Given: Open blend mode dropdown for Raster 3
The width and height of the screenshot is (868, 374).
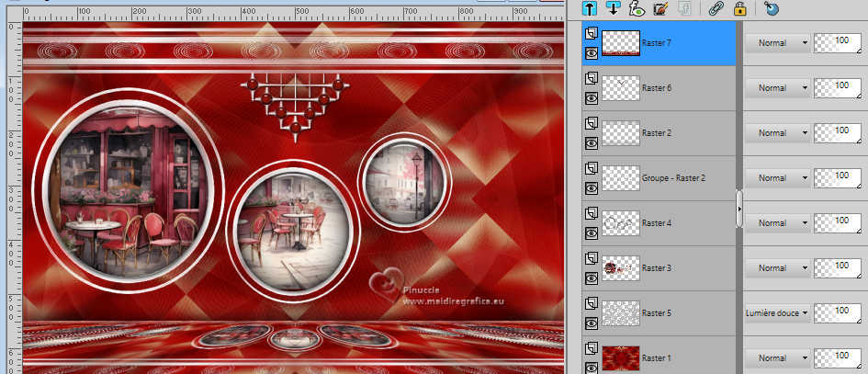Looking at the screenshot, I should (777, 268).
